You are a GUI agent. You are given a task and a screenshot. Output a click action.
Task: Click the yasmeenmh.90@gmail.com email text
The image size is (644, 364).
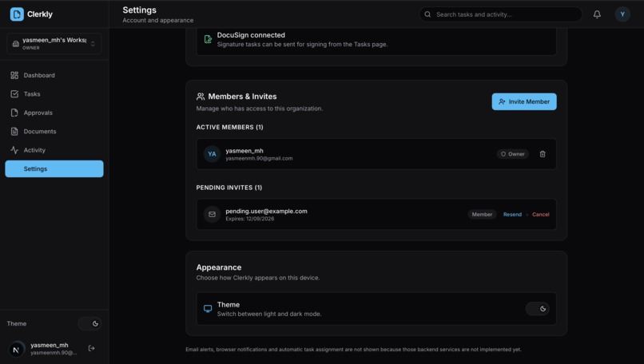click(259, 158)
